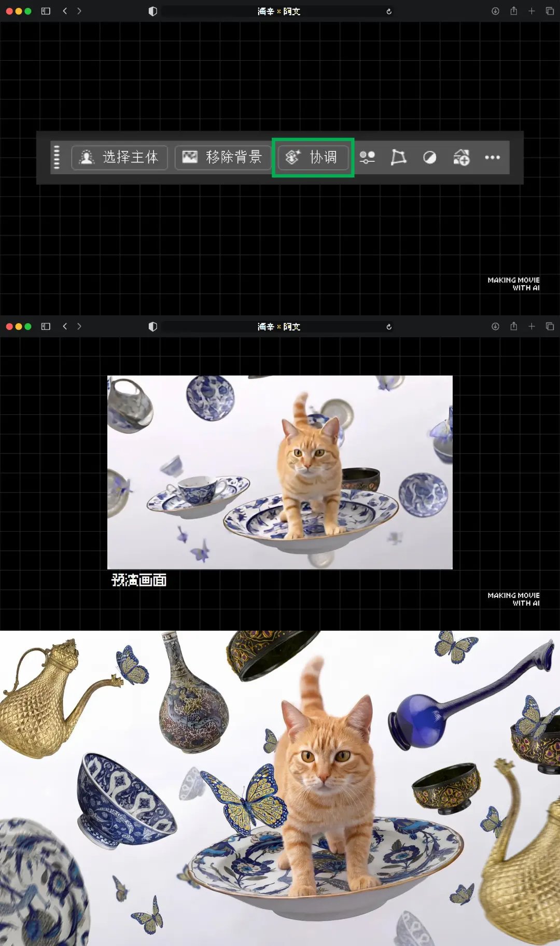Screen dimensions: 560x946
Task: Open downloads icon in the upper browser window
Action: [495, 11]
